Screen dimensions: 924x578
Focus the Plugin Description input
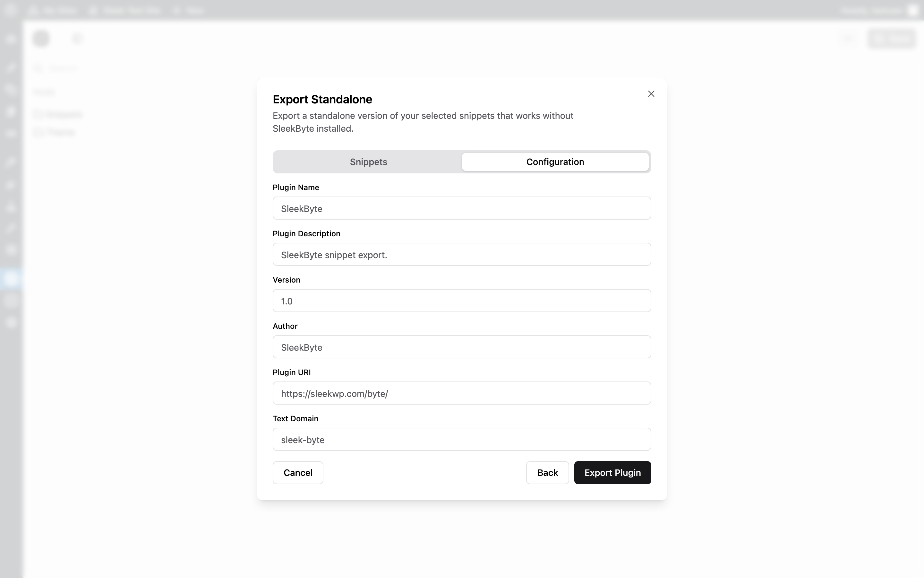click(462, 255)
